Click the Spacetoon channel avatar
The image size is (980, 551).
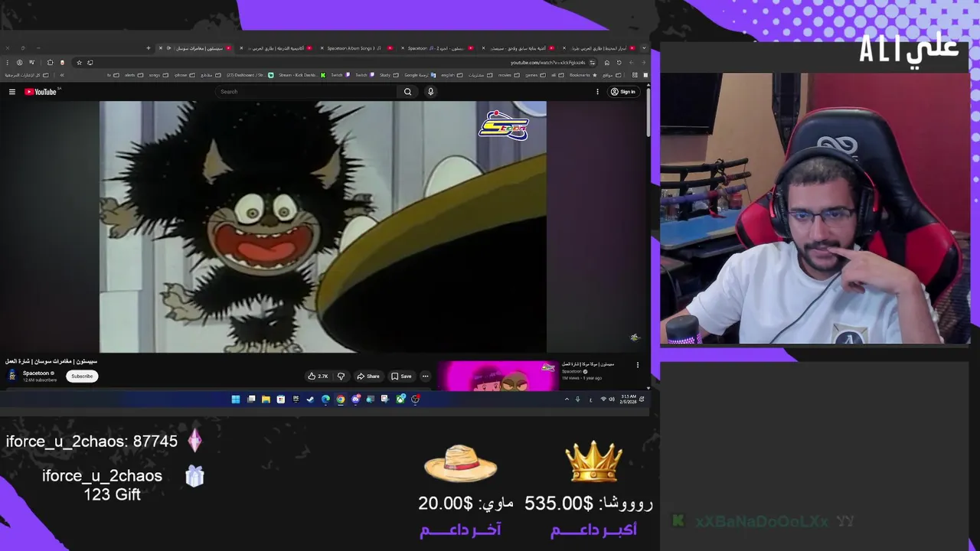[x=11, y=375]
